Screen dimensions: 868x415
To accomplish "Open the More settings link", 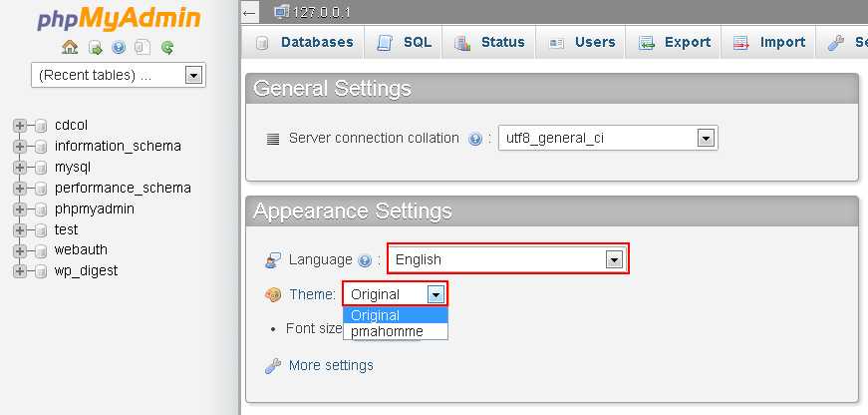I will pyautogui.click(x=331, y=366).
